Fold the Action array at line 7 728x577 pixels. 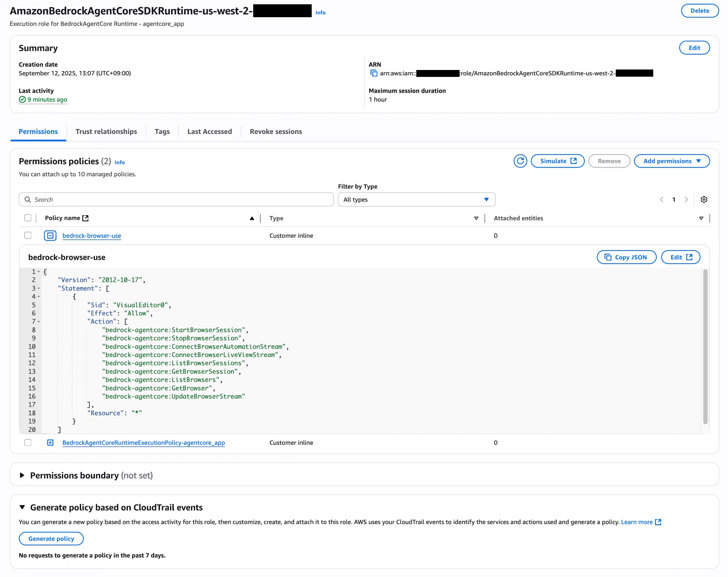38,322
